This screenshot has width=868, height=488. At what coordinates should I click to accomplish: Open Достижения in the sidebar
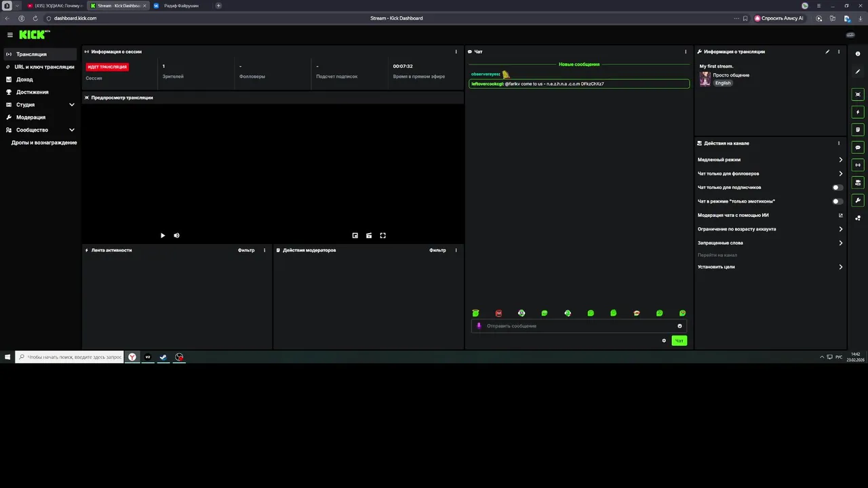point(40,91)
